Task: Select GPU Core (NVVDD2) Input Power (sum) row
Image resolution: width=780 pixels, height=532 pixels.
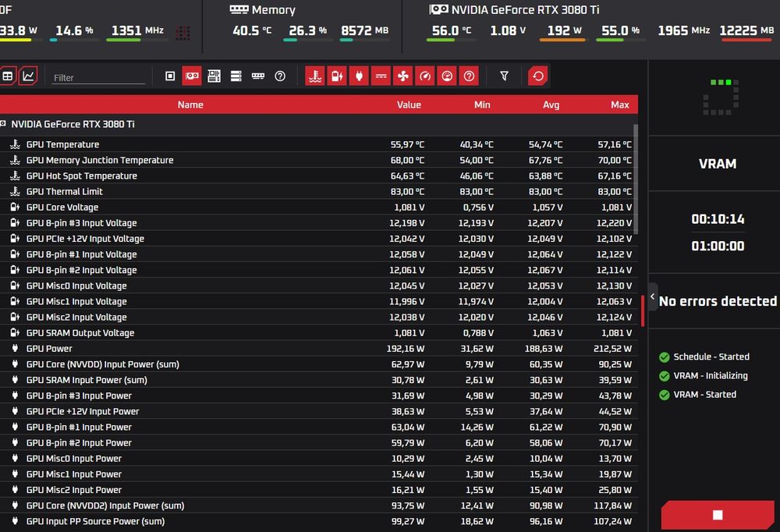Action: (x=318, y=505)
